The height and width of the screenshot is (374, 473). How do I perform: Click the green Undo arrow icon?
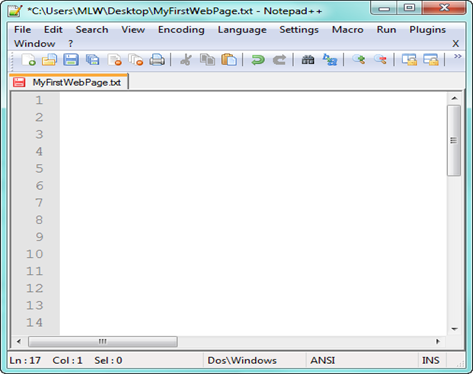click(258, 60)
